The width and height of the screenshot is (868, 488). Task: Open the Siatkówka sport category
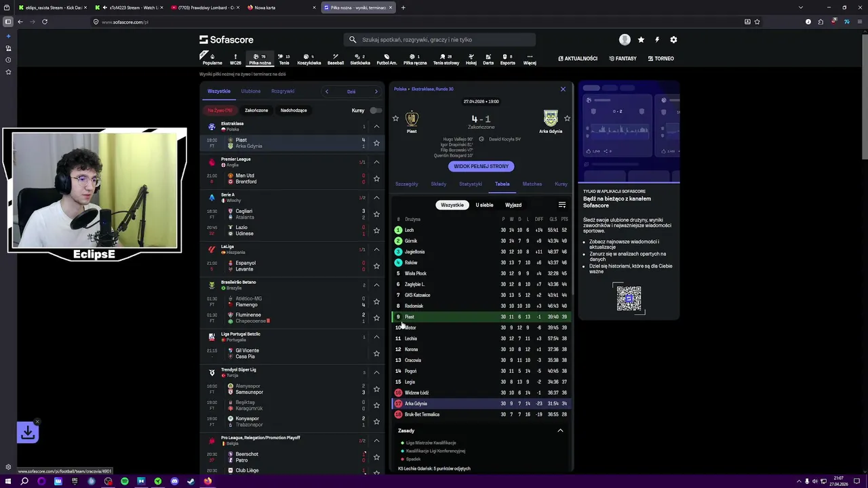(360, 60)
